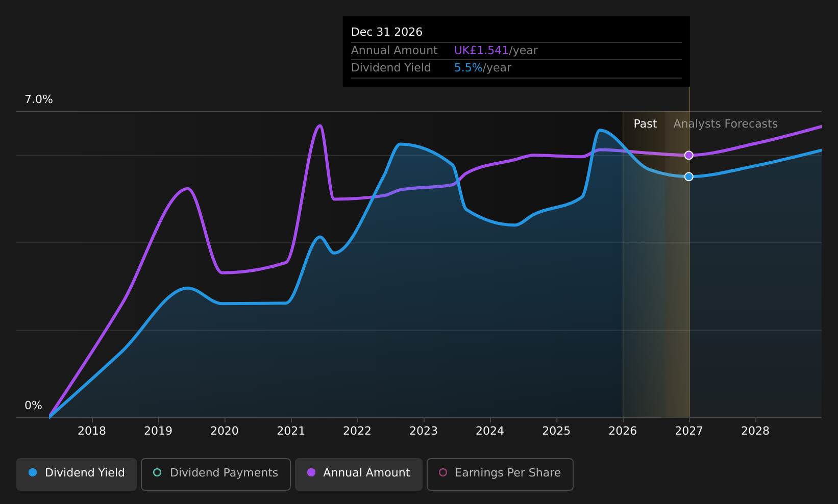Click the Analysts Forecasts label
This screenshot has width=838, height=504.
pos(725,124)
